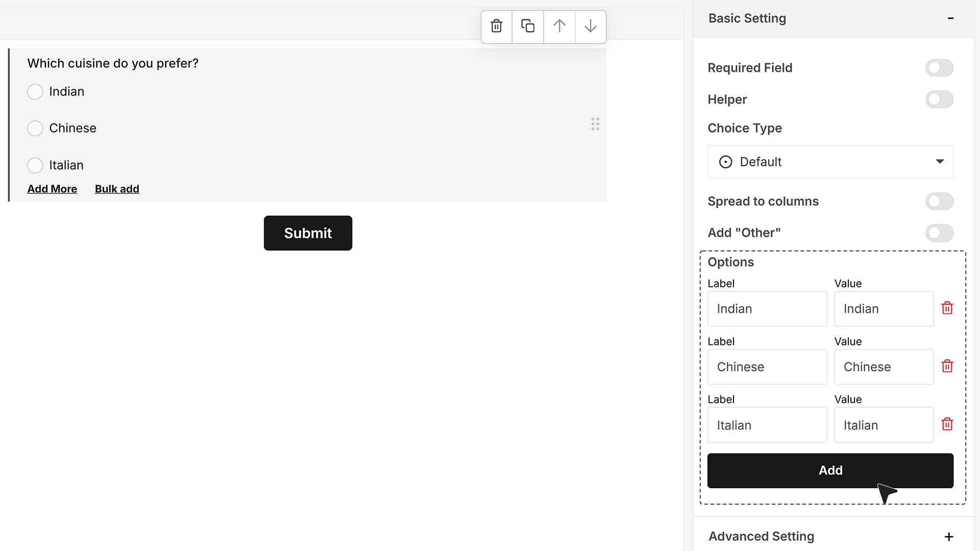This screenshot has width=980, height=551.
Task: Turn on Spread to columns switch
Action: point(939,202)
